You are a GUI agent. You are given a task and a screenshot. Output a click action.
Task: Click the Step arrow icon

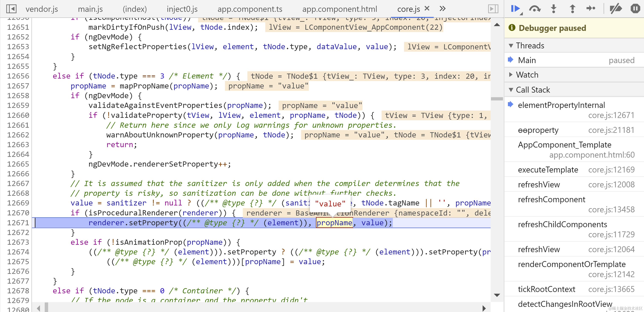pyautogui.click(x=591, y=9)
